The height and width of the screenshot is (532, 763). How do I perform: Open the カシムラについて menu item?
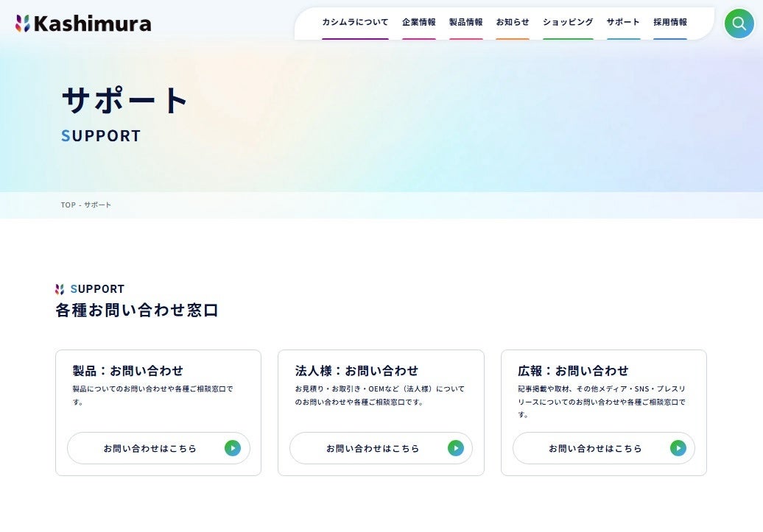355,22
